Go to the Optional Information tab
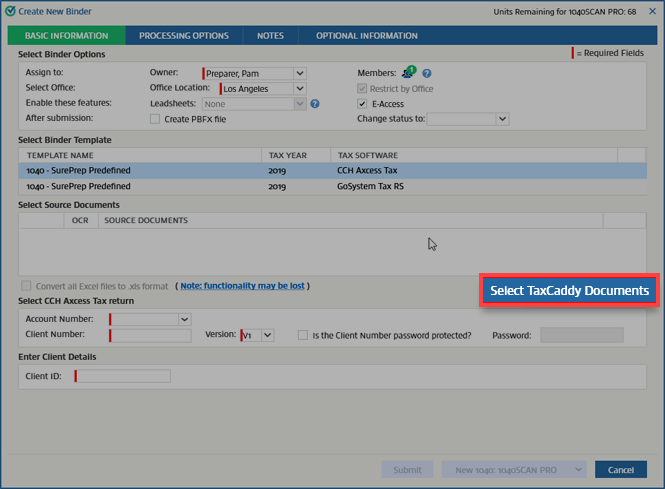The height and width of the screenshot is (489, 665). point(366,36)
